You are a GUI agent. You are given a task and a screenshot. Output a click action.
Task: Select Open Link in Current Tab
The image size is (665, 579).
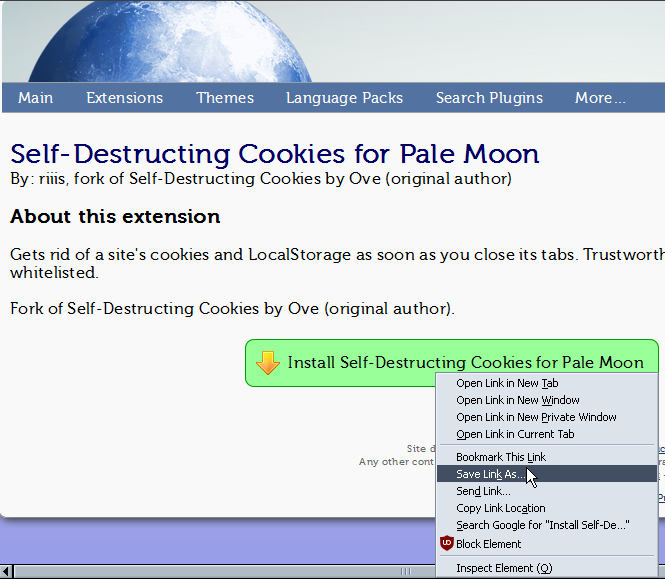[547, 434]
